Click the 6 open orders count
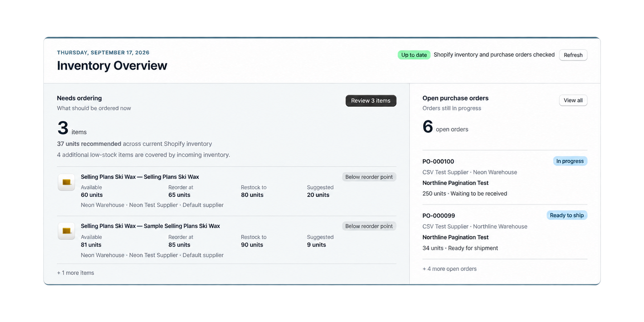 (x=445, y=127)
